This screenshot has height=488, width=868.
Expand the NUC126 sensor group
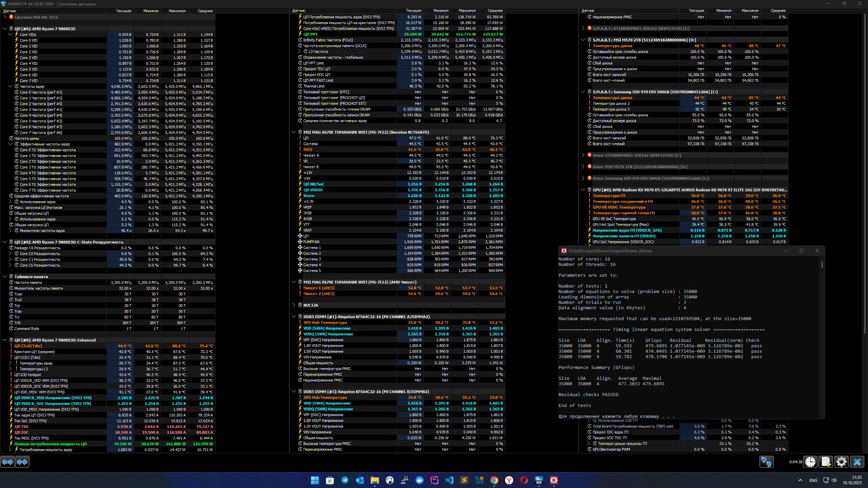pos(294,305)
